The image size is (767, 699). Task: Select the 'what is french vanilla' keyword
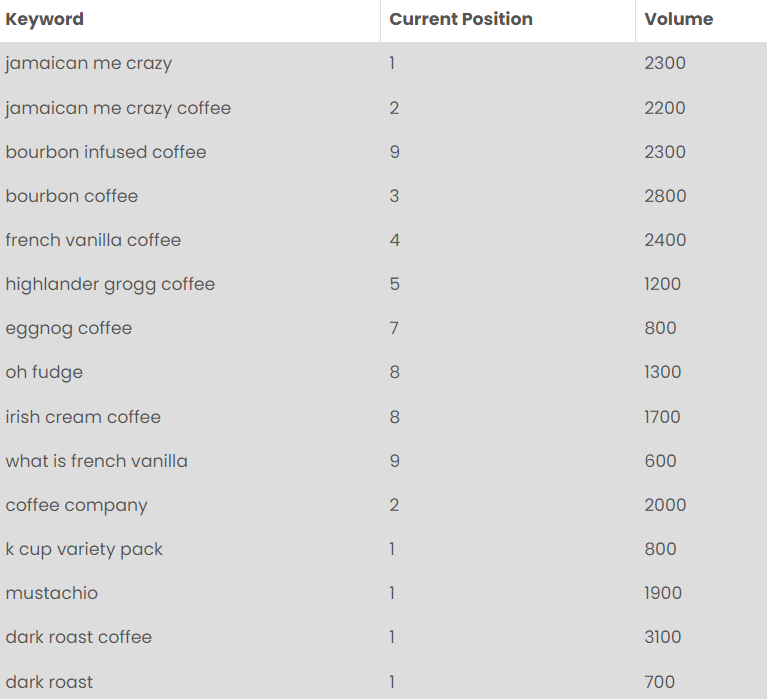click(96, 461)
